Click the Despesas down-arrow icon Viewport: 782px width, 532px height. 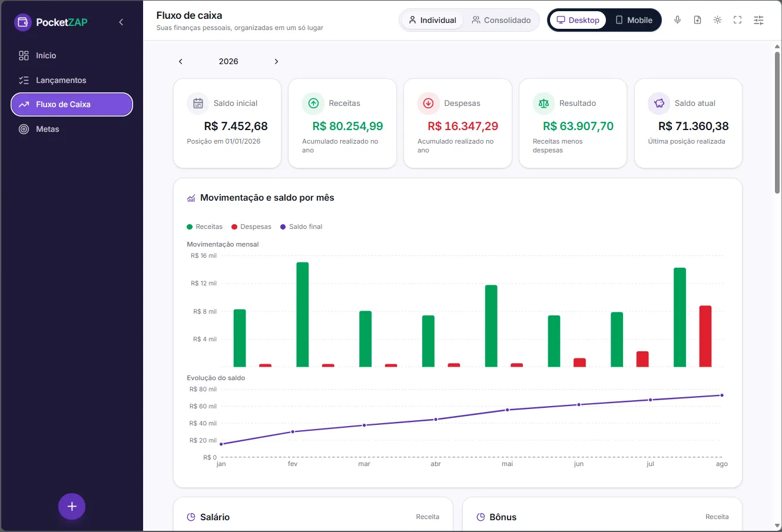pos(429,104)
